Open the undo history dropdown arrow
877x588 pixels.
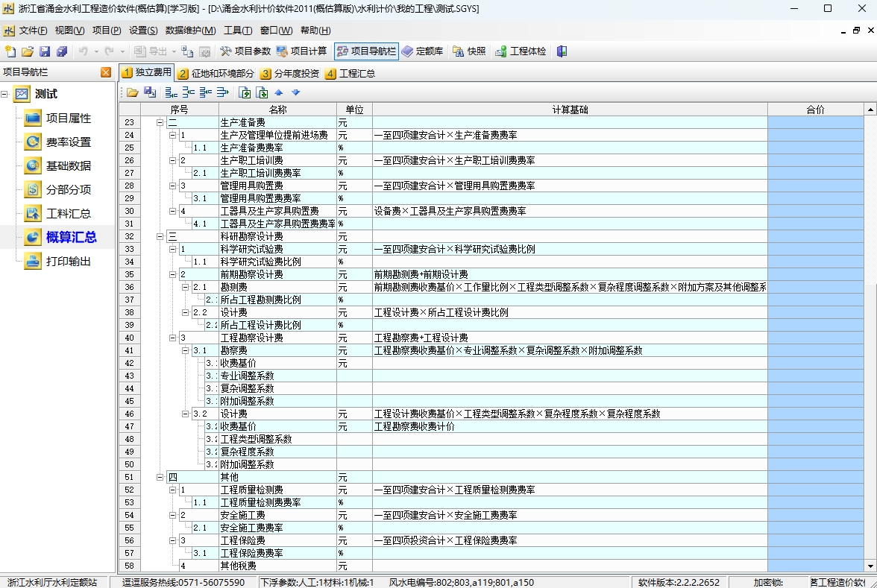pos(96,51)
